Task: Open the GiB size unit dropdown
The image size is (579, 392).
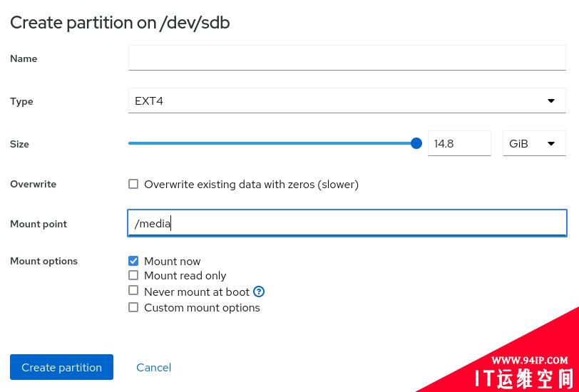Action: [x=534, y=143]
